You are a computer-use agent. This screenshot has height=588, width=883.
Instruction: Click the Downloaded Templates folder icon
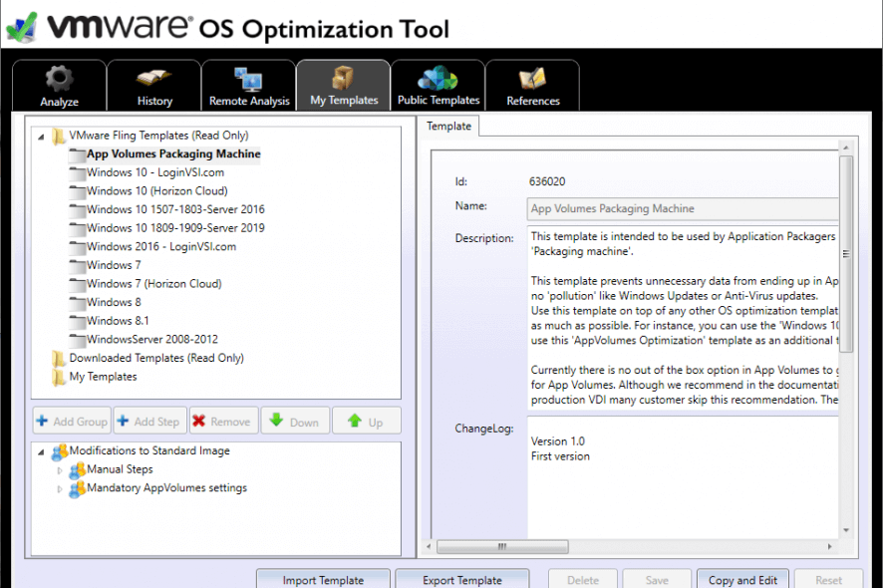click(x=58, y=358)
